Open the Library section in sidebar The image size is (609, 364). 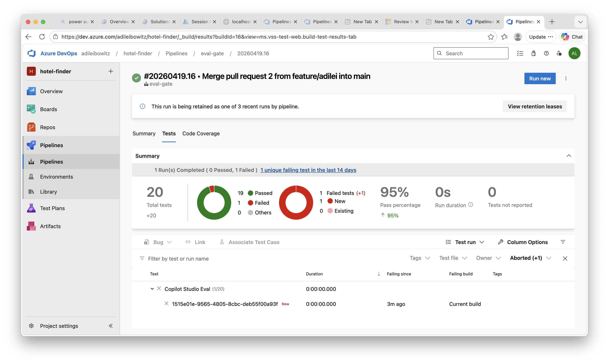[48, 192]
